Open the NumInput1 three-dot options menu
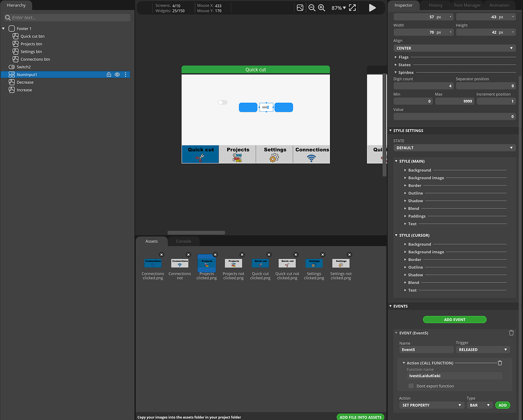Screen dimensions: 523x420 [x=126, y=75]
